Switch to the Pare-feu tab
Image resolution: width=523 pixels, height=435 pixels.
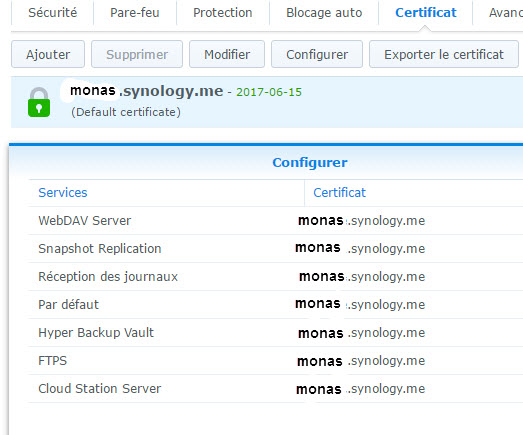click(x=135, y=13)
